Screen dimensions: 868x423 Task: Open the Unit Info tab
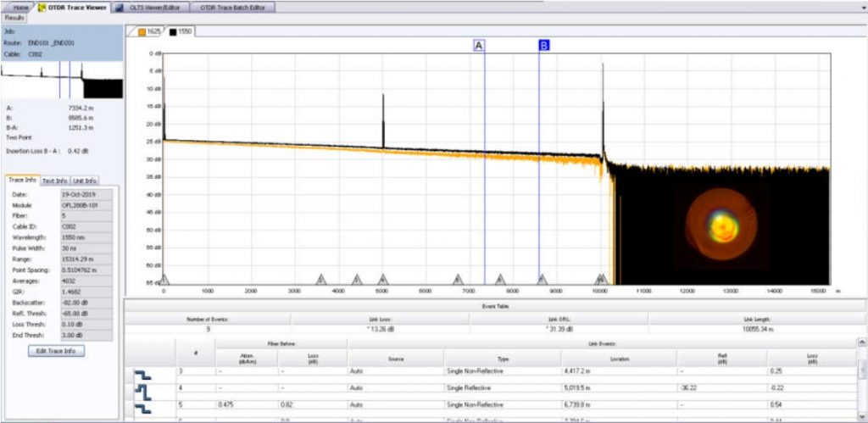coord(84,181)
